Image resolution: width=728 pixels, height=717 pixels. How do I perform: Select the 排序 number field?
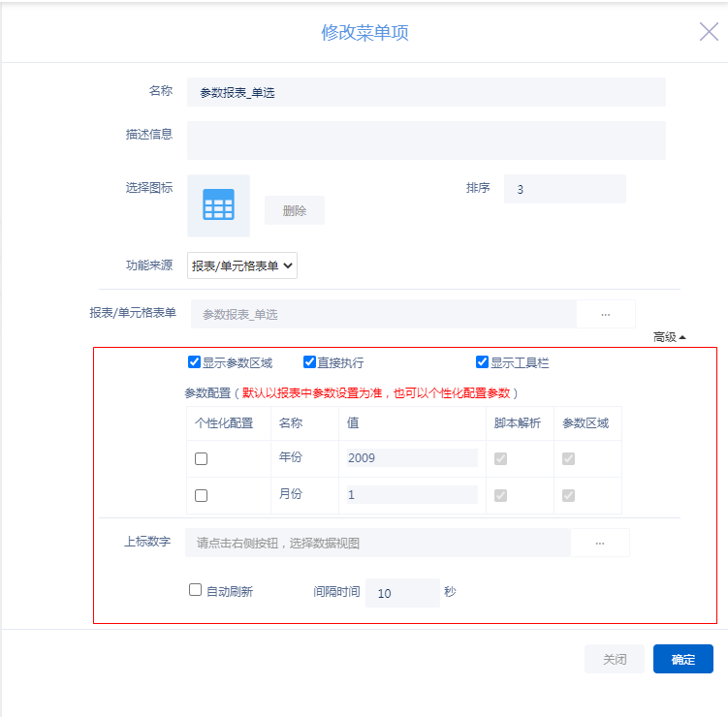[x=564, y=189]
